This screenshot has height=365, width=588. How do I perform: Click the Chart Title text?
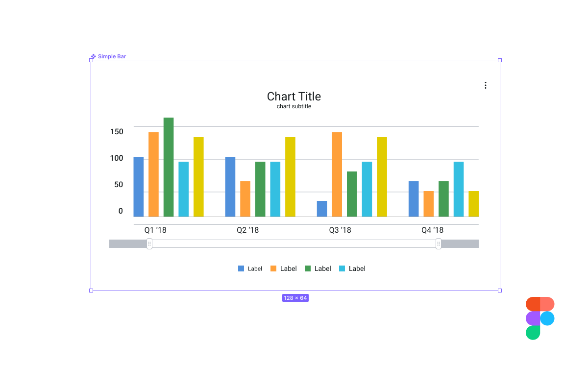click(x=294, y=97)
